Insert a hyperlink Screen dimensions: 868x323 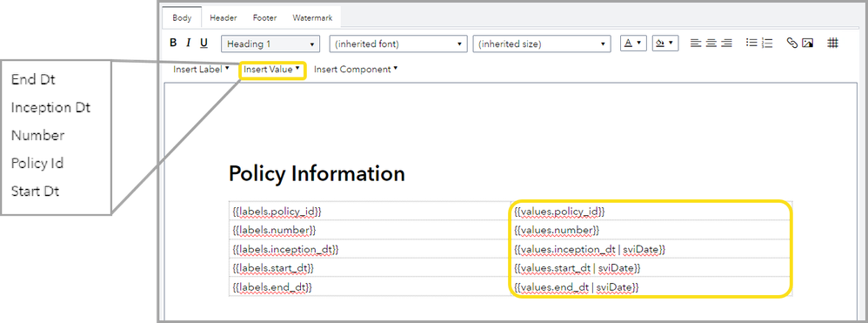[792, 44]
